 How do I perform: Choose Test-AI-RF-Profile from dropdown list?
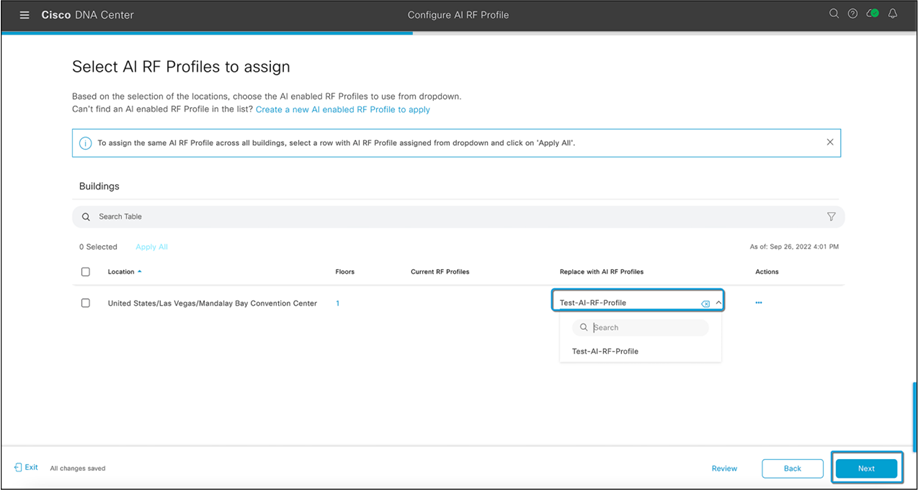[605, 351]
